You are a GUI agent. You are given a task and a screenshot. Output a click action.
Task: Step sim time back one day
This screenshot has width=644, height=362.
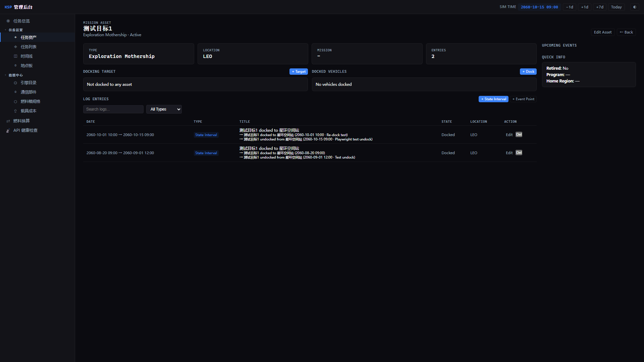pos(570,7)
